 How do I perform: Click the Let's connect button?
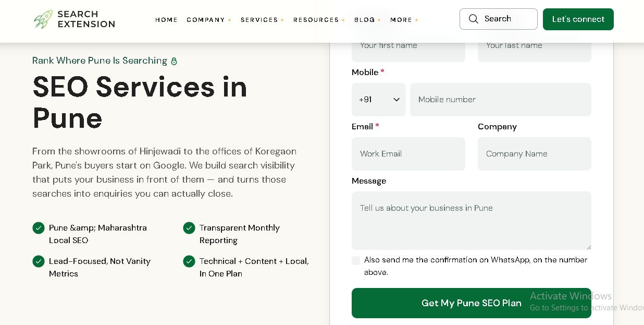578,19
